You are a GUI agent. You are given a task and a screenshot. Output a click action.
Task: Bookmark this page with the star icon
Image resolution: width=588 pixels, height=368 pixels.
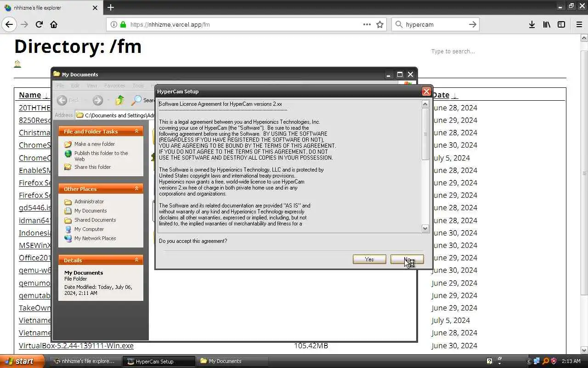tap(380, 24)
